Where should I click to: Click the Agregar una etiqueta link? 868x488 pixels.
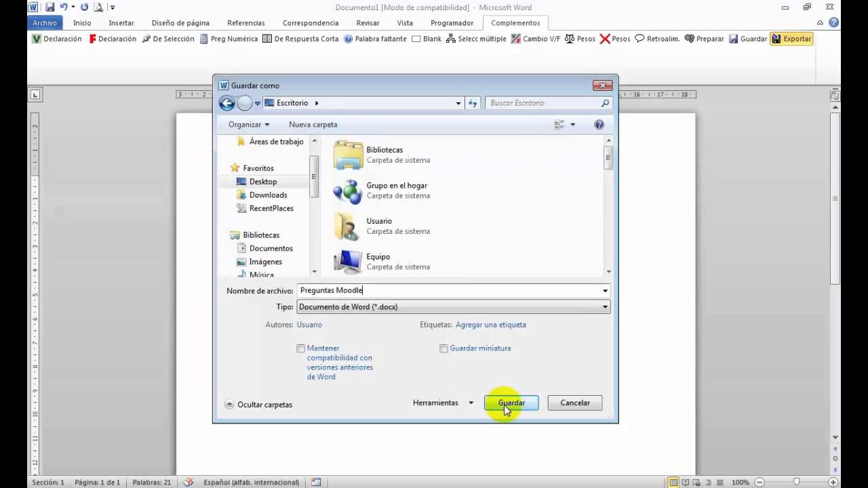tap(491, 325)
